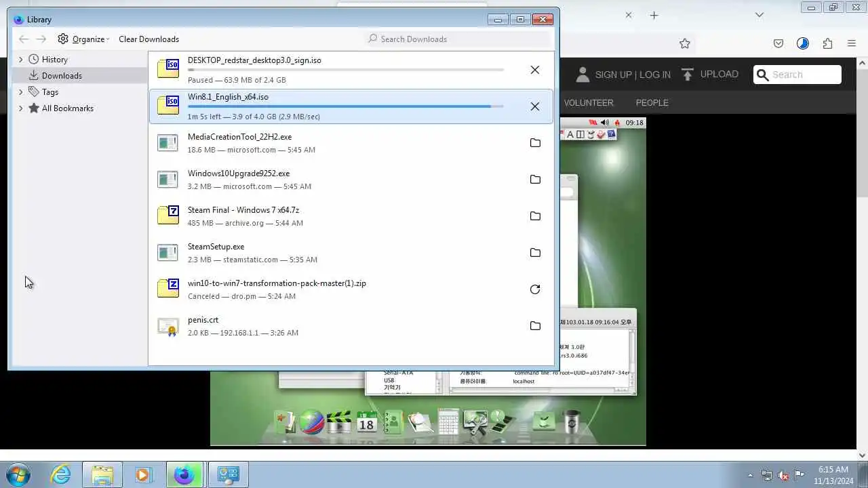Select the Windows10Upgrade9252.exe entry text
Screen dimensions: 868x488
[x=239, y=174]
